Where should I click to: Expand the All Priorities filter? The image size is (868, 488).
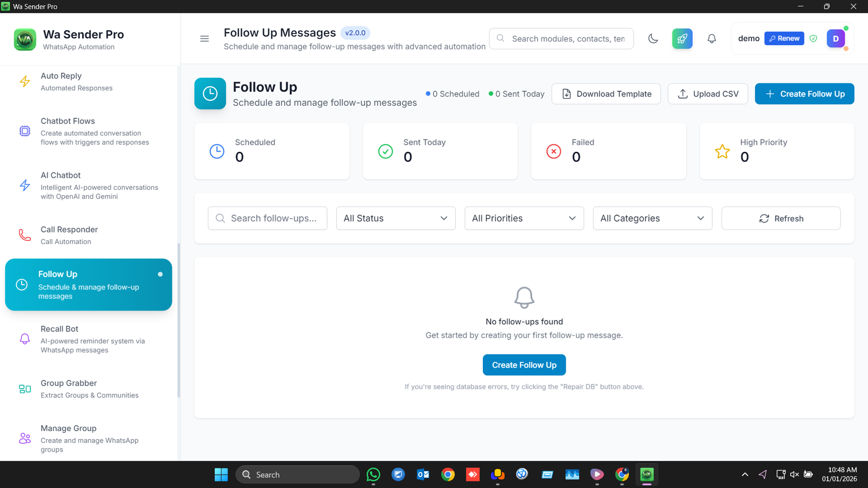pos(524,218)
